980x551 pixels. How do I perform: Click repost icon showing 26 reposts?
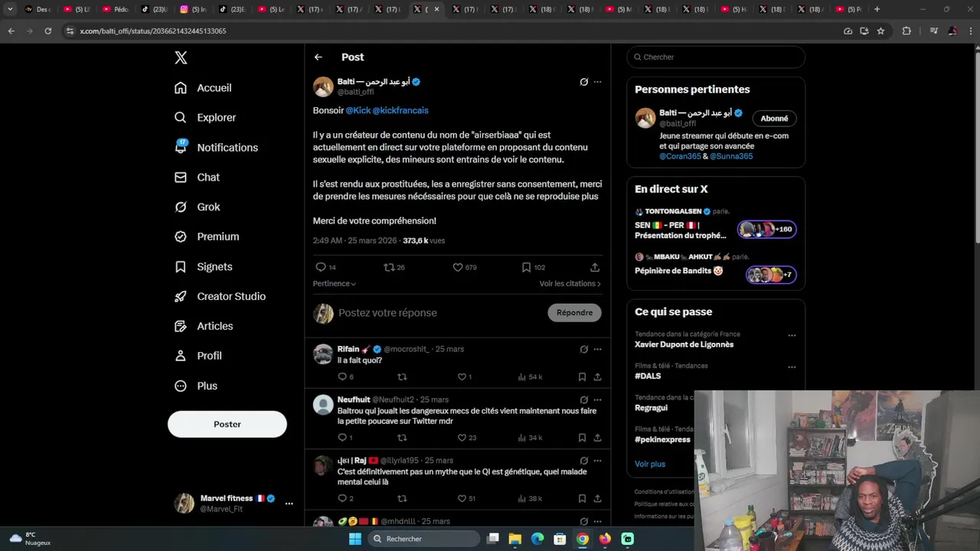coord(389,267)
